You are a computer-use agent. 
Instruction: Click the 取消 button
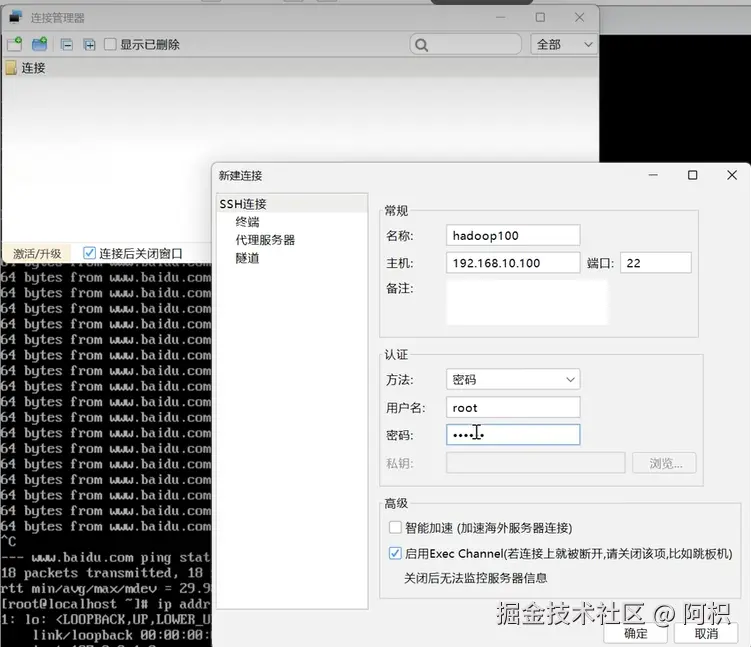pyautogui.click(x=706, y=633)
